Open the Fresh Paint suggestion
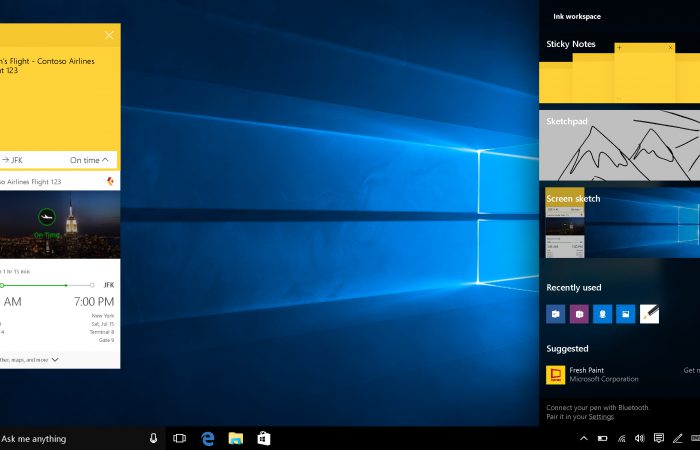Viewport: 700px width, 450px height. [620, 375]
